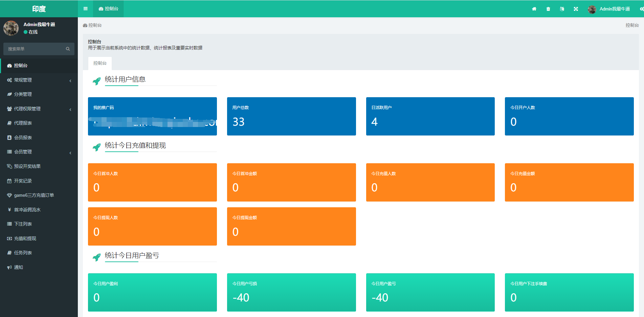Go to 充值和提现 page
Screen dimensions: 644x317
(25, 238)
